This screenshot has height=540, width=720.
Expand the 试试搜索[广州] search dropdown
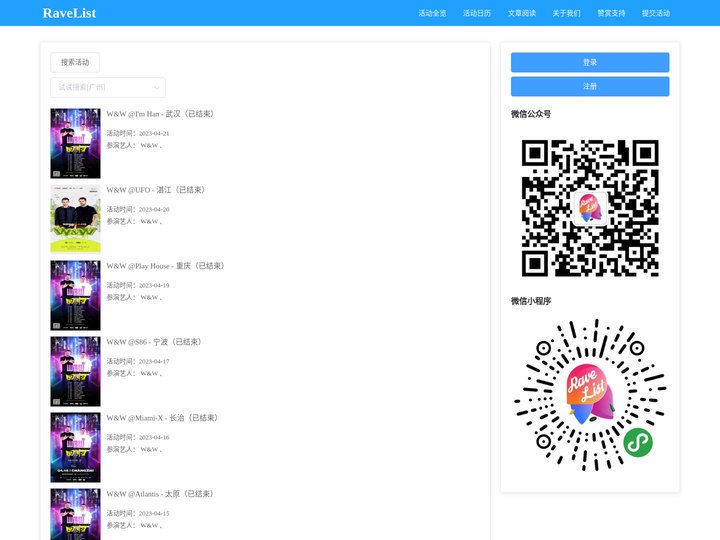click(x=108, y=87)
